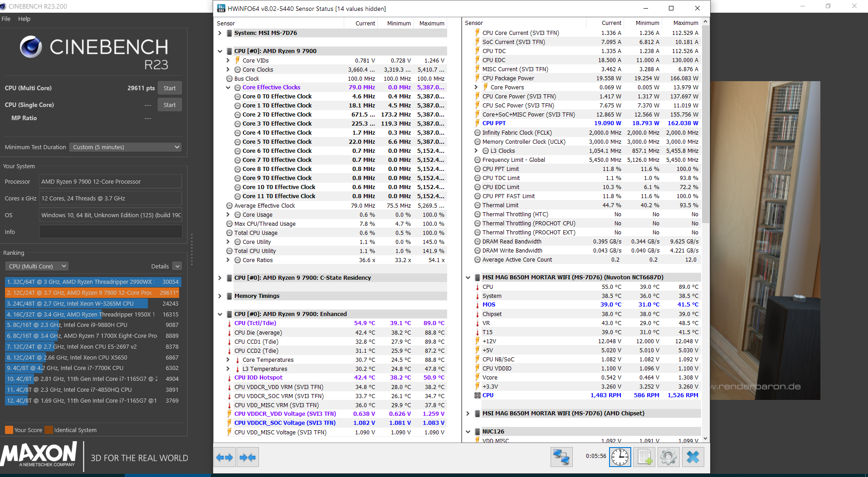Viewport: 868px width, 477px height.
Task: Click the lightning icon beside Core VIDs
Action: [x=237, y=60]
